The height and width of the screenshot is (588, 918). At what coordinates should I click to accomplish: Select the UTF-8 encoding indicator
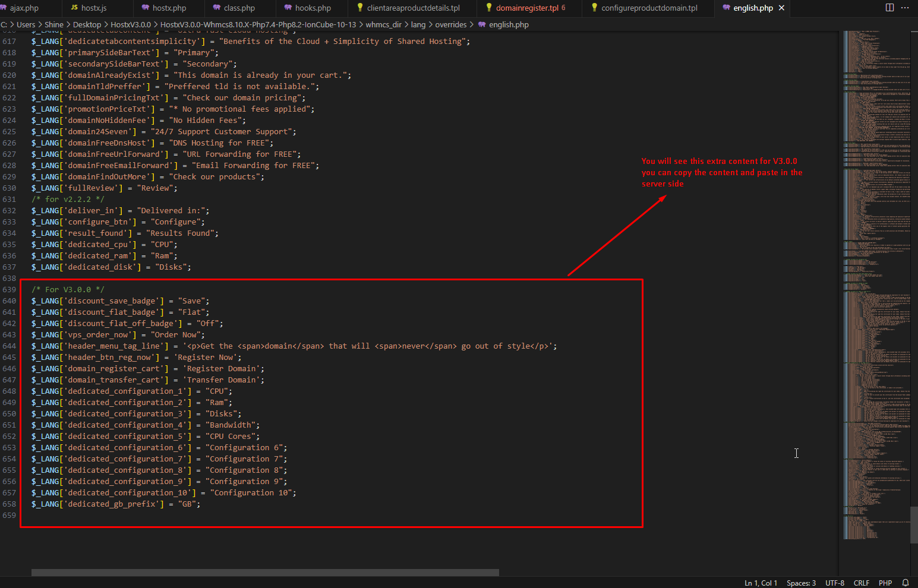point(834,583)
